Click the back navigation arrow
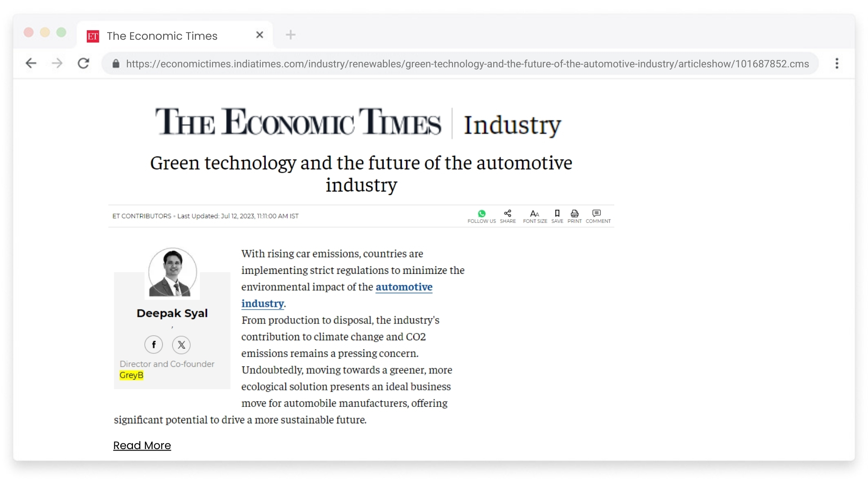 point(31,64)
